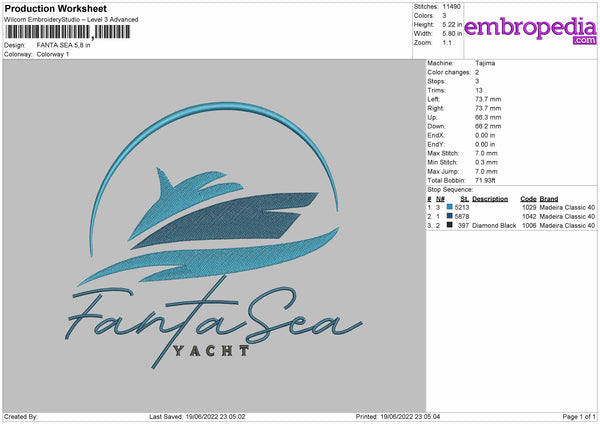The image size is (600, 424).
Task: Click the Brand column header
Action: click(549, 199)
